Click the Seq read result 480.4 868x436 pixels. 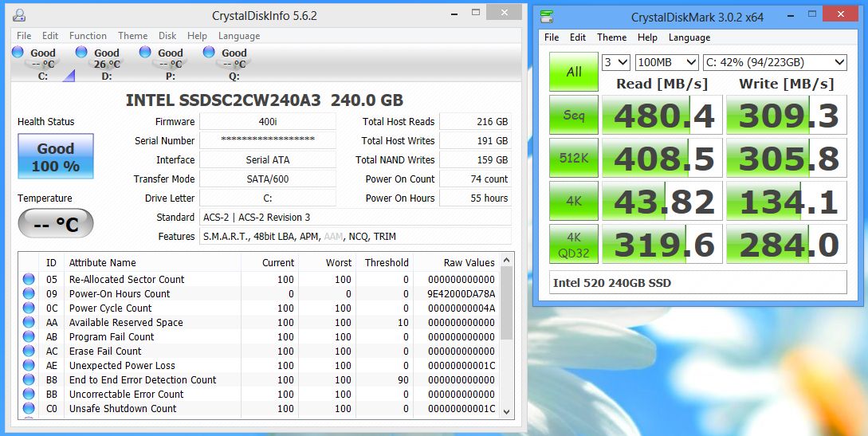coord(662,115)
